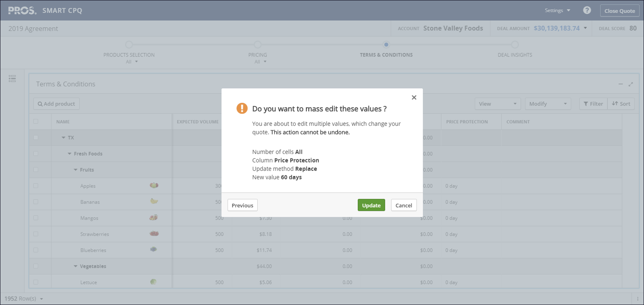Click the orange warning exclamation icon
The height and width of the screenshot is (305, 644).
coord(242,108)
